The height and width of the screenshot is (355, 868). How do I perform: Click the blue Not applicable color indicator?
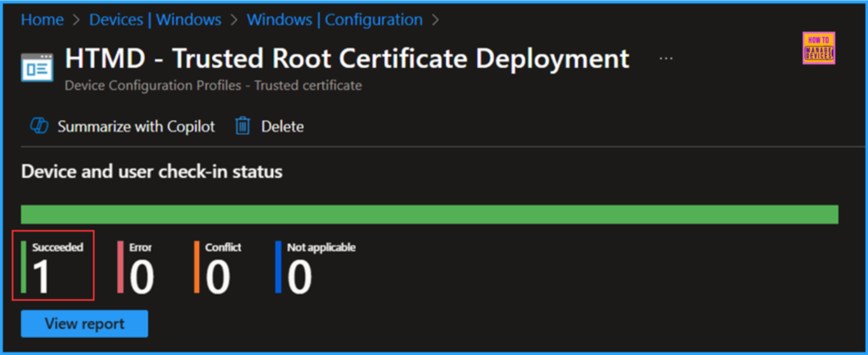pos(278,267)
